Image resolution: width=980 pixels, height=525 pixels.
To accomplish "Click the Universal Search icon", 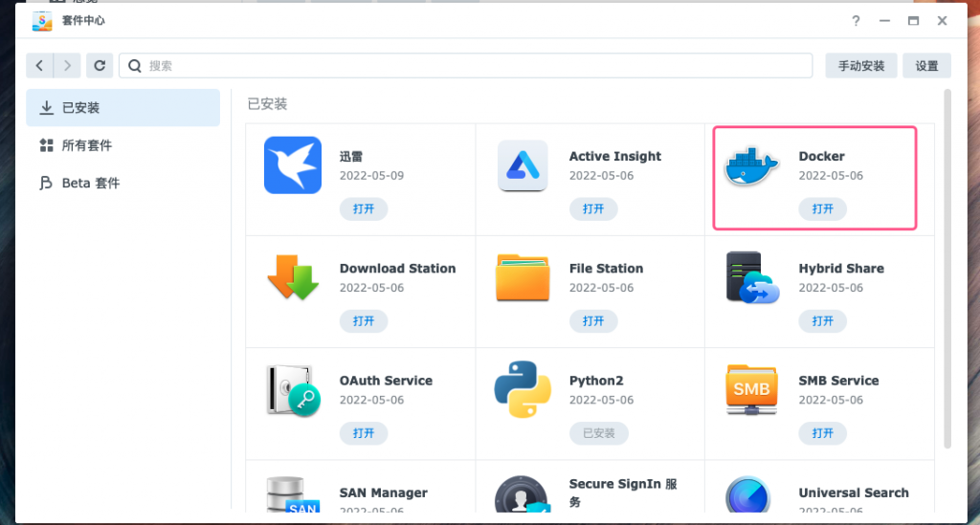I will click(748, 495).
